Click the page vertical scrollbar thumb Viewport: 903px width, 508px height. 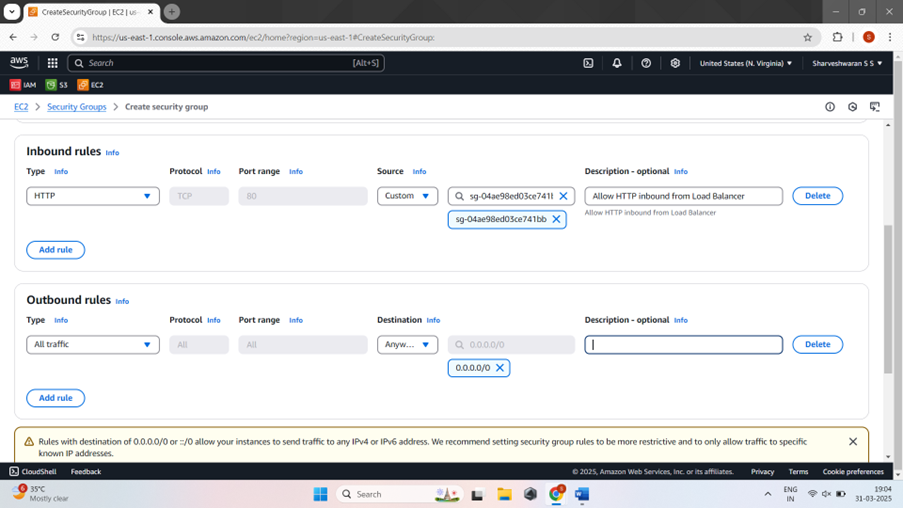(x=888, y=300)
